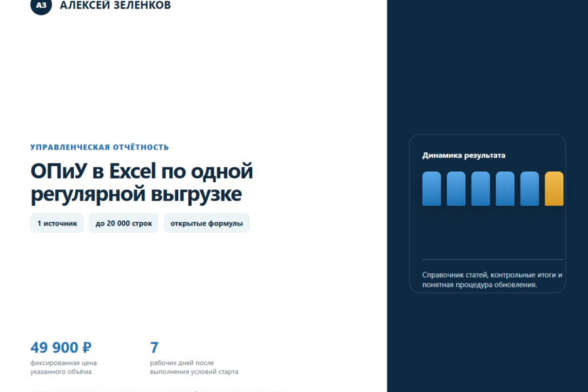Select the 'открытые формулы' tag chip
This screenshot has height=392, width=588.
point(206,223)
